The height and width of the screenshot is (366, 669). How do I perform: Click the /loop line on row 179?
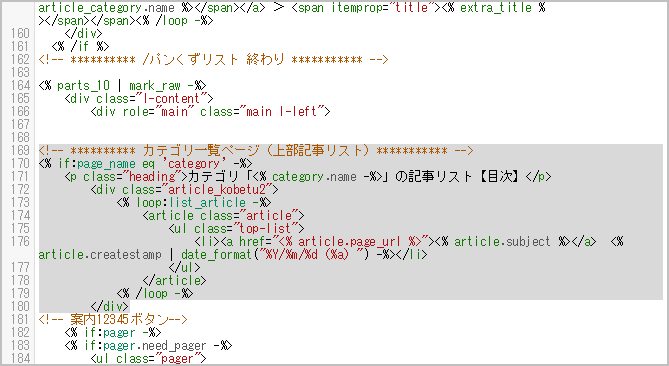coord(155,293)
